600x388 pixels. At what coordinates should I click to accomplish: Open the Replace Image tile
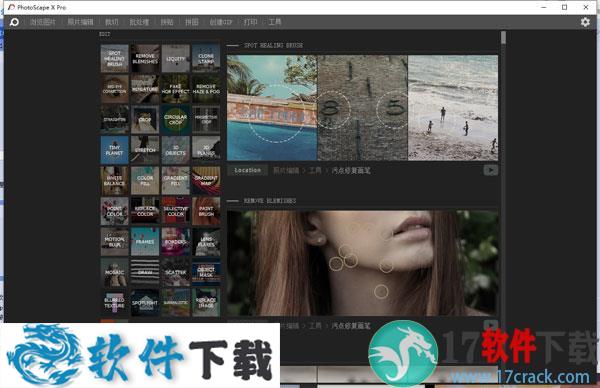pyautogui.click(x=206, y=303)
